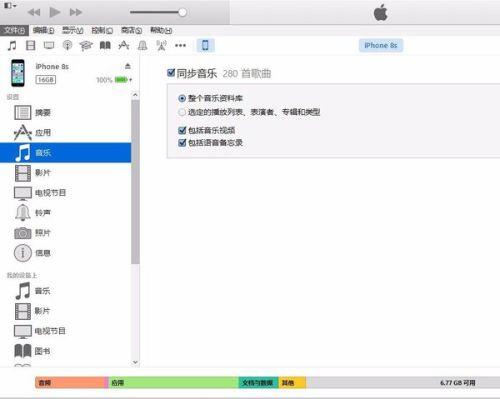Click the rewind previous track button
500x399 pixels.
34,13
